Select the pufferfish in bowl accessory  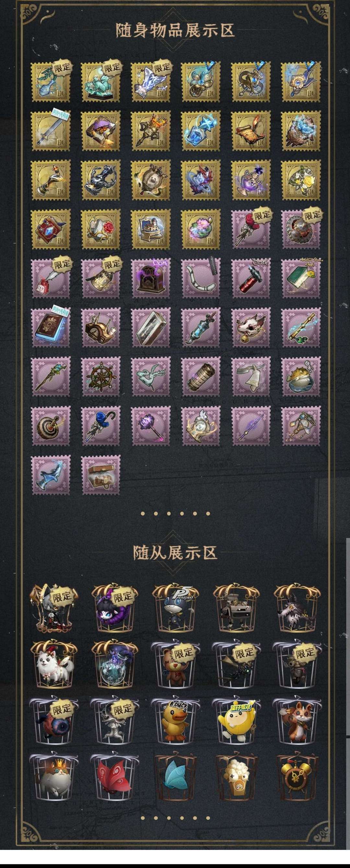coord(301,376)
